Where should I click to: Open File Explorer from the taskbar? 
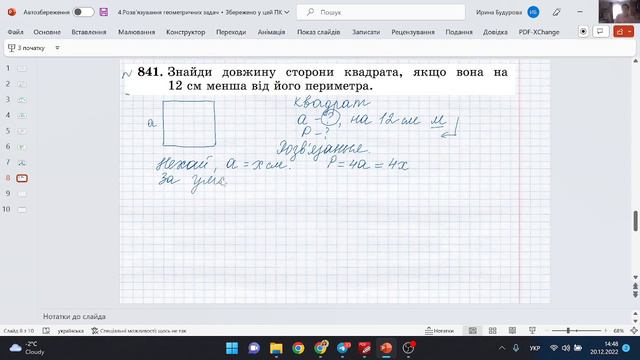(276, 348)
